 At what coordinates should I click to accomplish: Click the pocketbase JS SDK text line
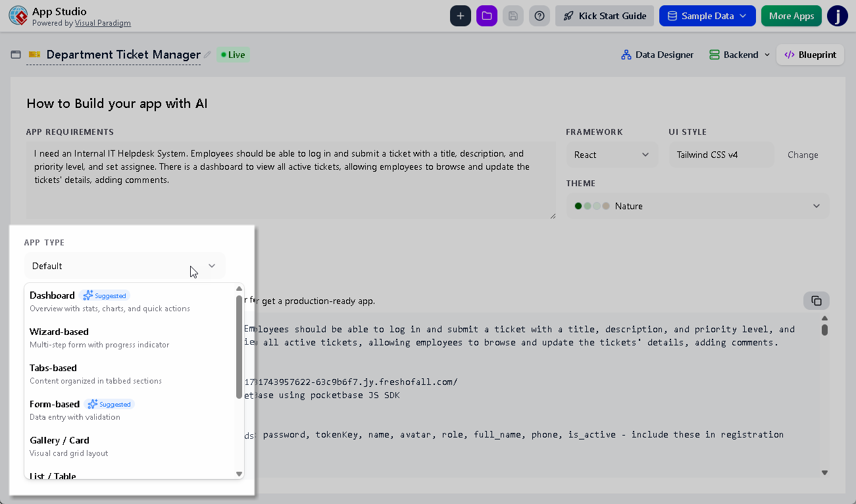point(322,395)
